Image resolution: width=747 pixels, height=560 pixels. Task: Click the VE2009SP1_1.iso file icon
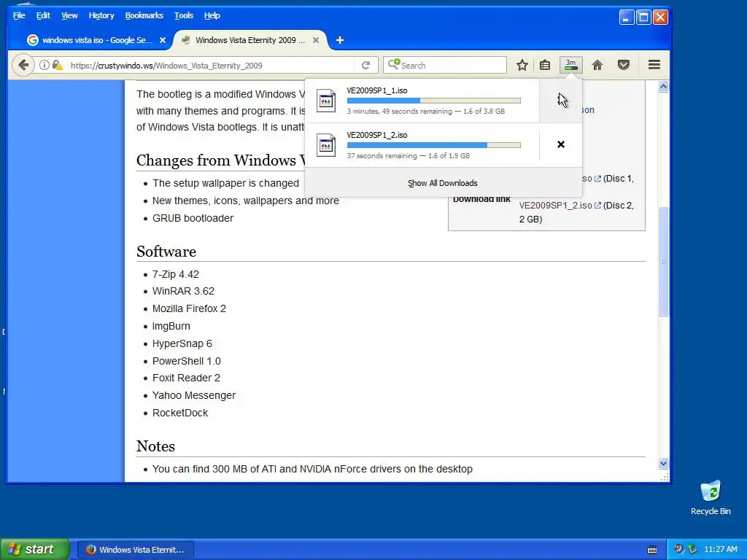[x=326, y=101]
